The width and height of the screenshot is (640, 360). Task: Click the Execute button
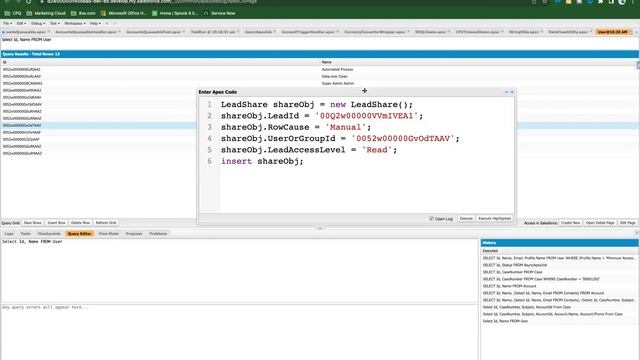[x=466, y=219]
